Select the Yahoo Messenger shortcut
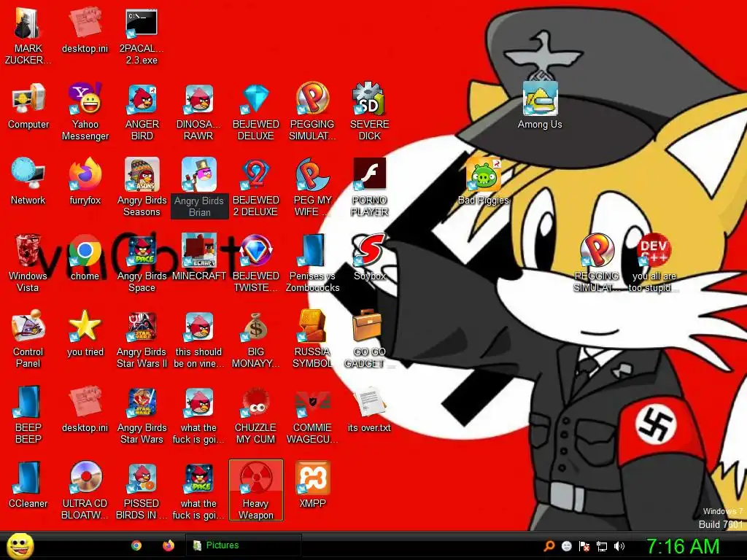This screenshot has height=560, width=747. click(x=85, y=112)
